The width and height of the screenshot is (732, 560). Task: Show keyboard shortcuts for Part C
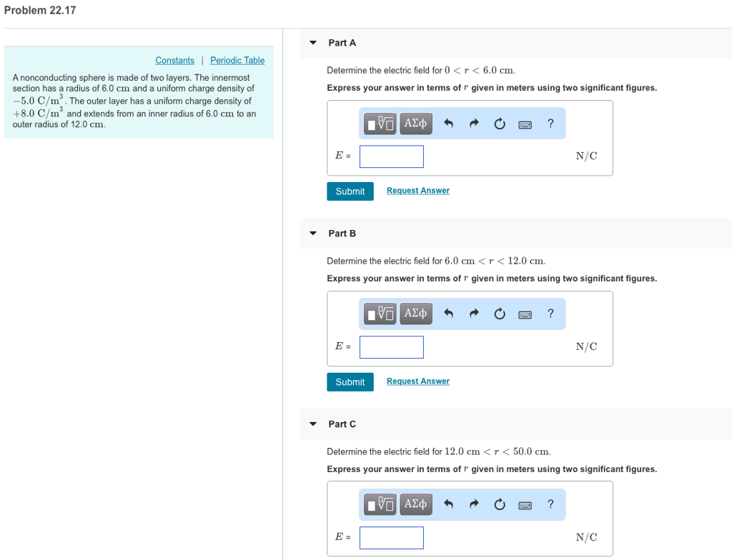[x=525, y=505]
